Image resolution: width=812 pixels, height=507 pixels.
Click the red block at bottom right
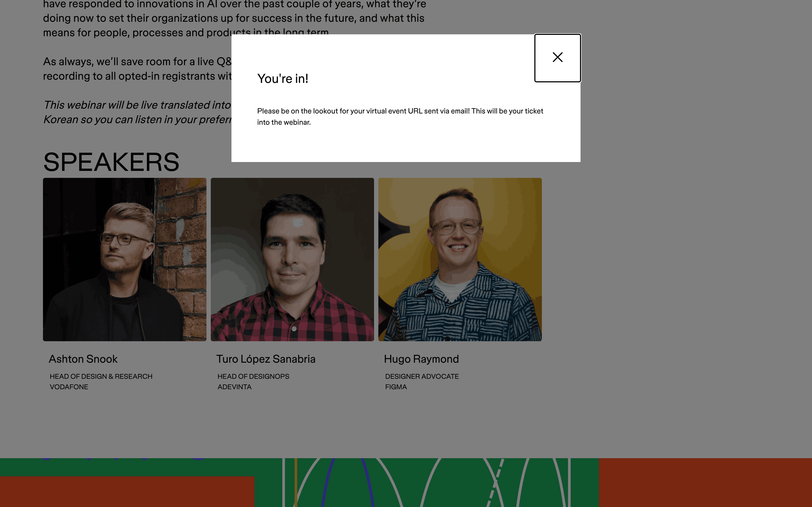click(705, 483)
